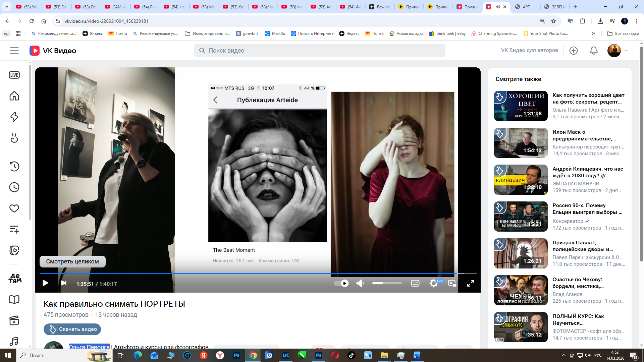Open the hamburger menu next to VK Видео

[x=14, y=51]
